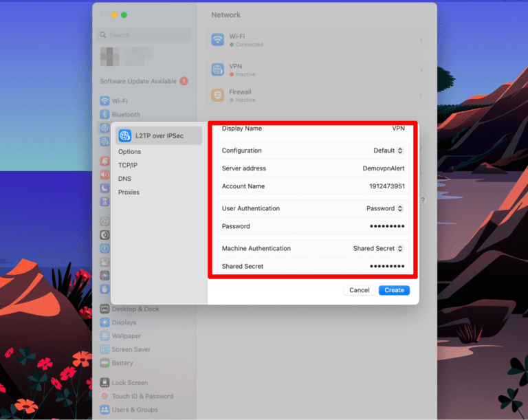This screenshot has width=528, height=420.
Task: Select Desktop & Dock in the sidebar
Action: tap(135, 309)
